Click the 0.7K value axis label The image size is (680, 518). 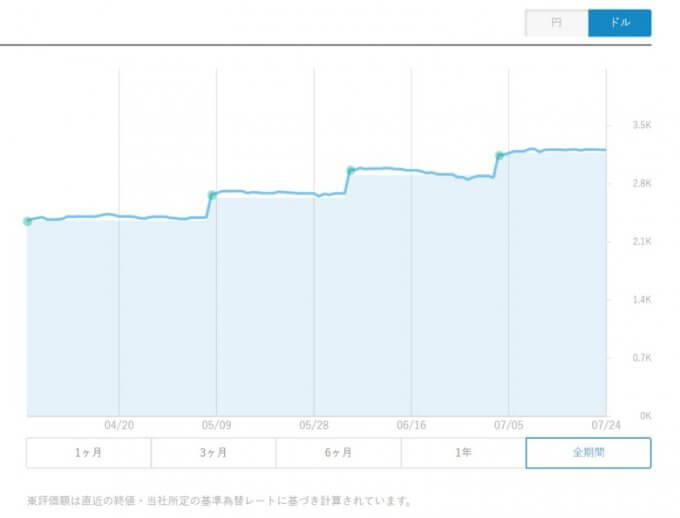[x=642, y=358]
